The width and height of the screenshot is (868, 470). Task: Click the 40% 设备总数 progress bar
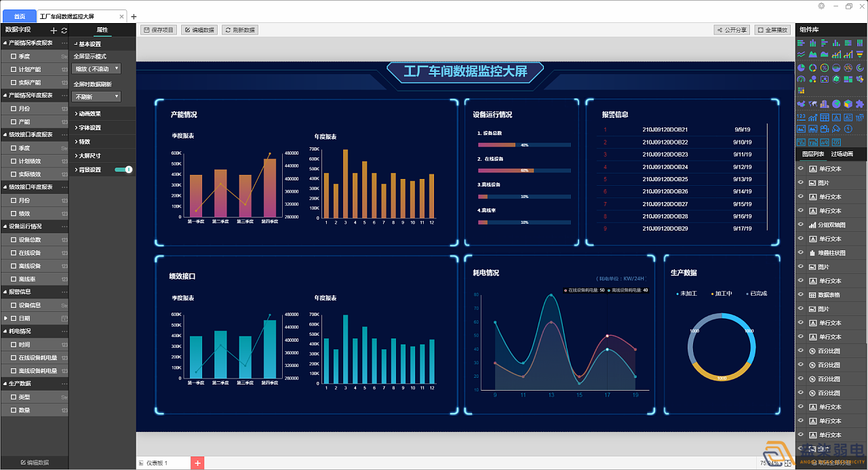click(x=524, y=145)
